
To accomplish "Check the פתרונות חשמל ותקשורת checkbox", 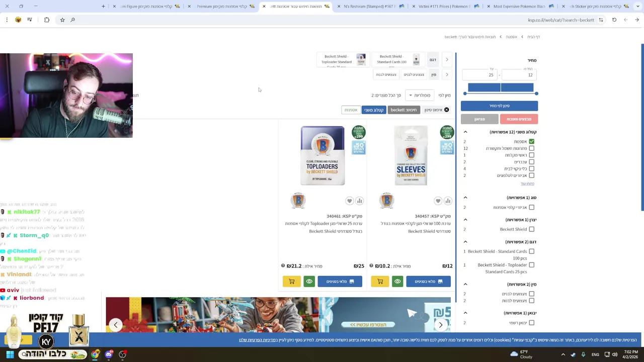I will pos(531,148).
